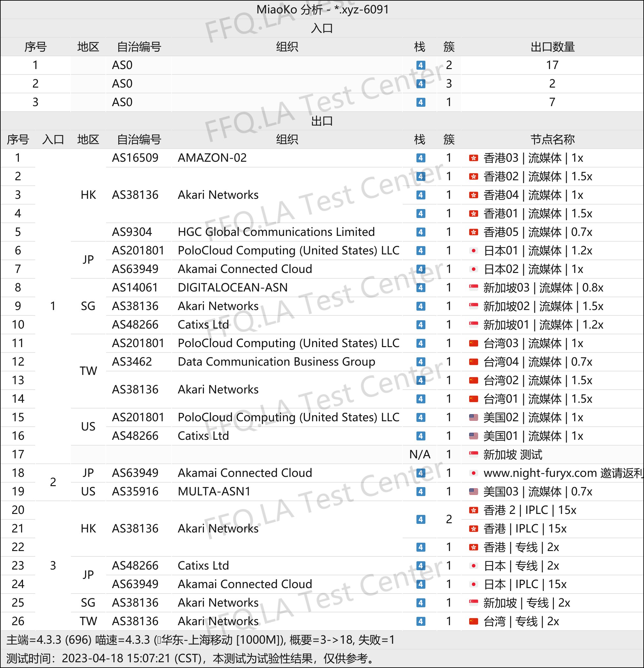Click node name 新加坡02 | 流媒体 | 1.5x
This screenshot has width=644, height=668.
tap(543, 307)
